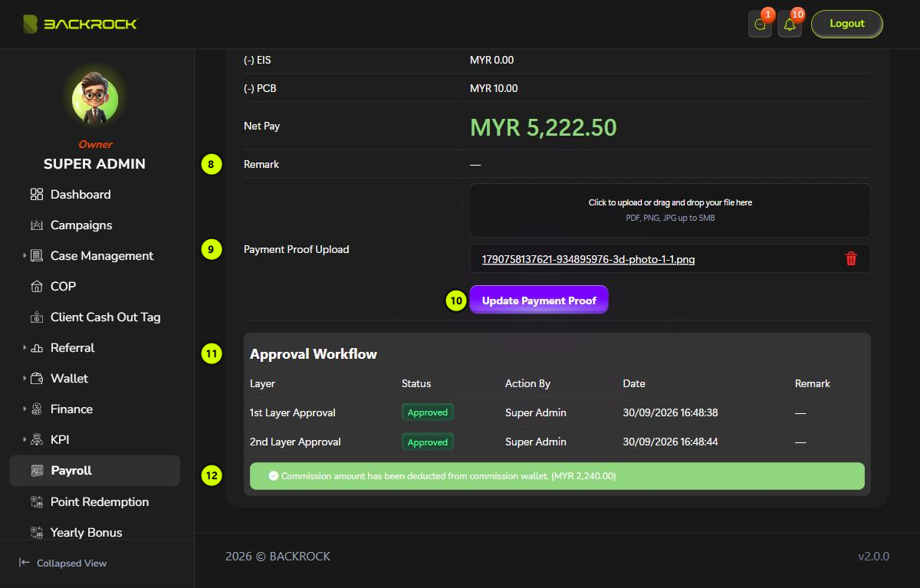Delete uploaded file with trash icon
Screen dimensions: 920x588
851,259
